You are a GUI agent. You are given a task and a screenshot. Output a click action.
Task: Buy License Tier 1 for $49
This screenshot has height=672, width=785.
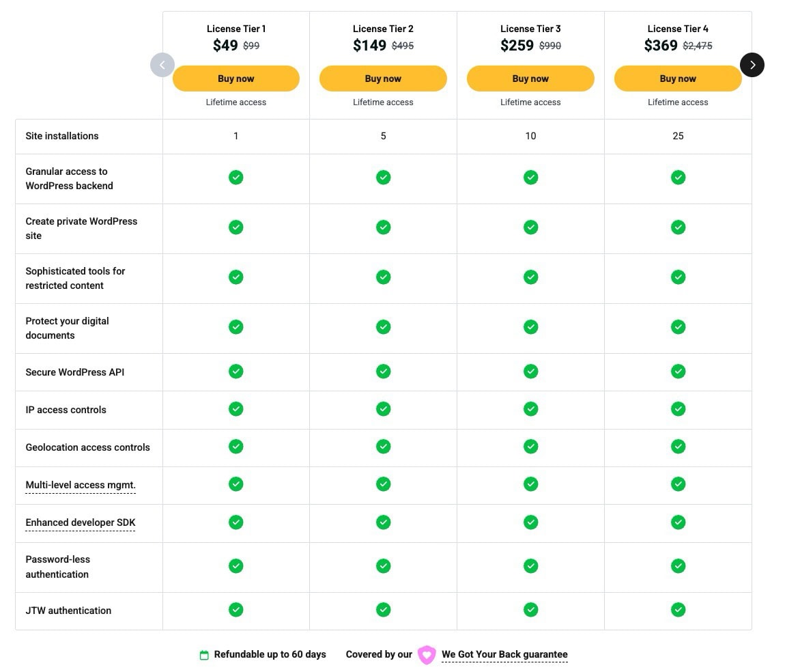(x=235, y=79)
